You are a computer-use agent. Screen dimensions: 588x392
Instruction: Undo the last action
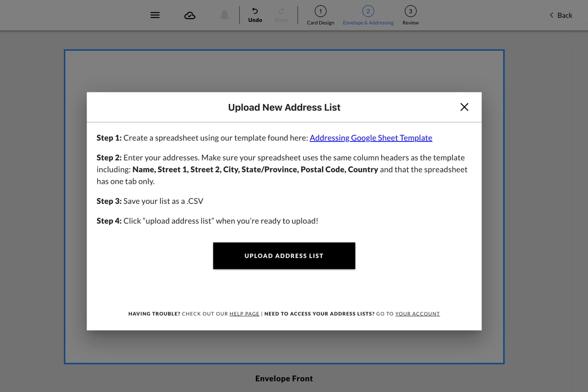[255, 15]
